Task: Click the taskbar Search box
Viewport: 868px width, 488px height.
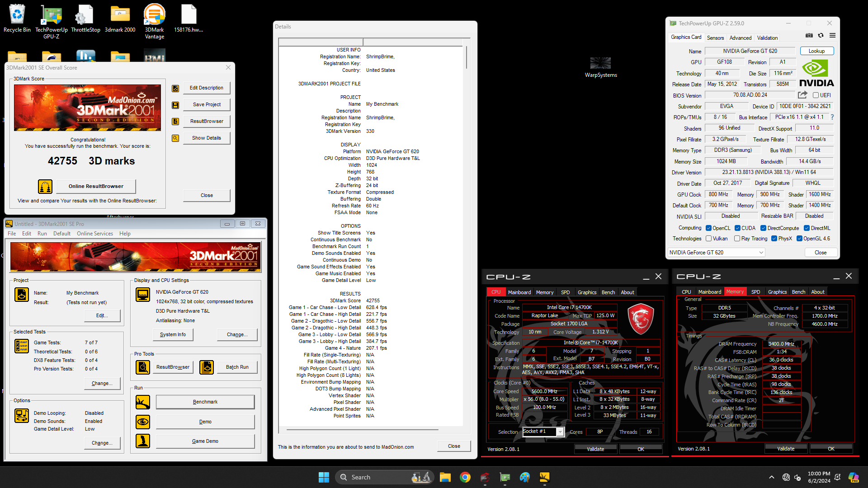Action: point(384,477)
